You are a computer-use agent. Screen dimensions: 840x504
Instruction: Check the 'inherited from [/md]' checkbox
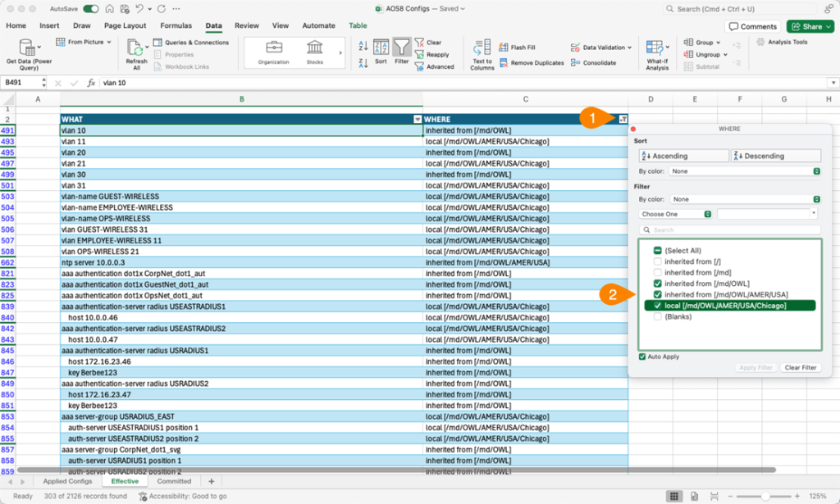coord(658,273)
